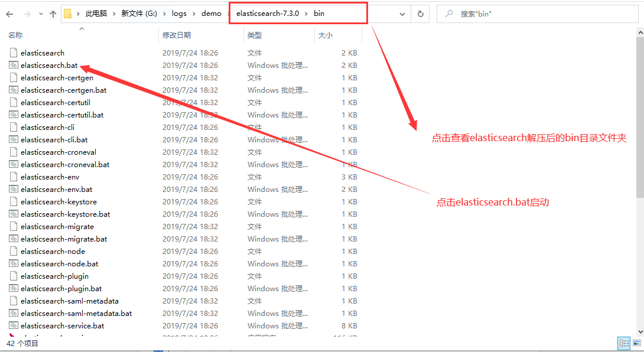Enable details view in the status bar
The image size is (644, 352).
pyautogui.click(x=624, y=343)
